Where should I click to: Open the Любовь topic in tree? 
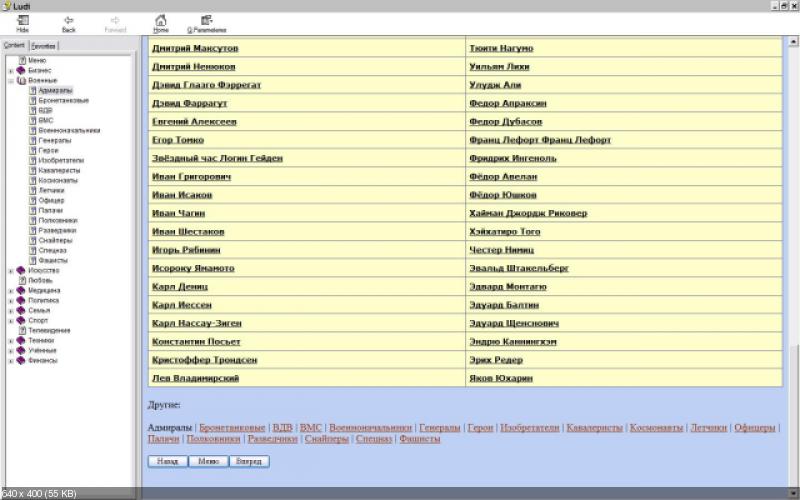pyautogui.click(x=41, y=281)
